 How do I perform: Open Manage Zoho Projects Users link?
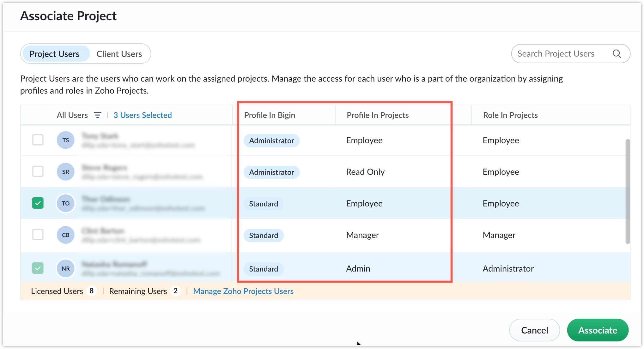[x=243, y=291]
